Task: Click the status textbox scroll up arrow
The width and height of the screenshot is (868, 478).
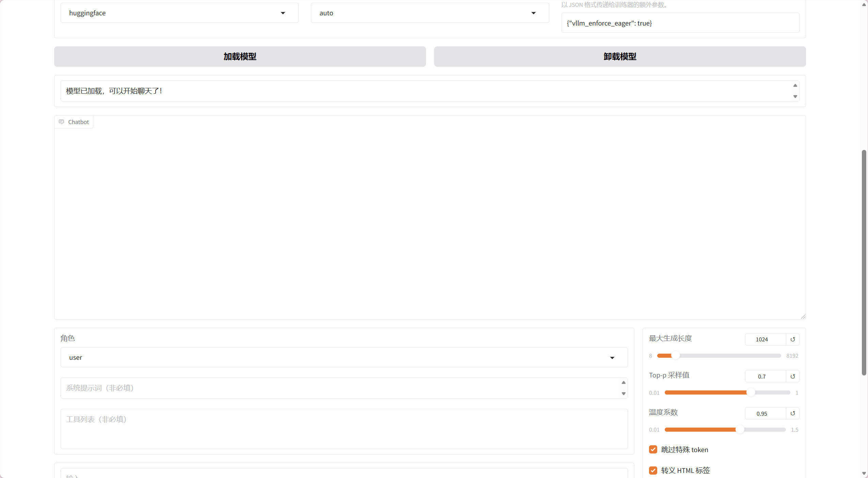Action: (795, 86)
